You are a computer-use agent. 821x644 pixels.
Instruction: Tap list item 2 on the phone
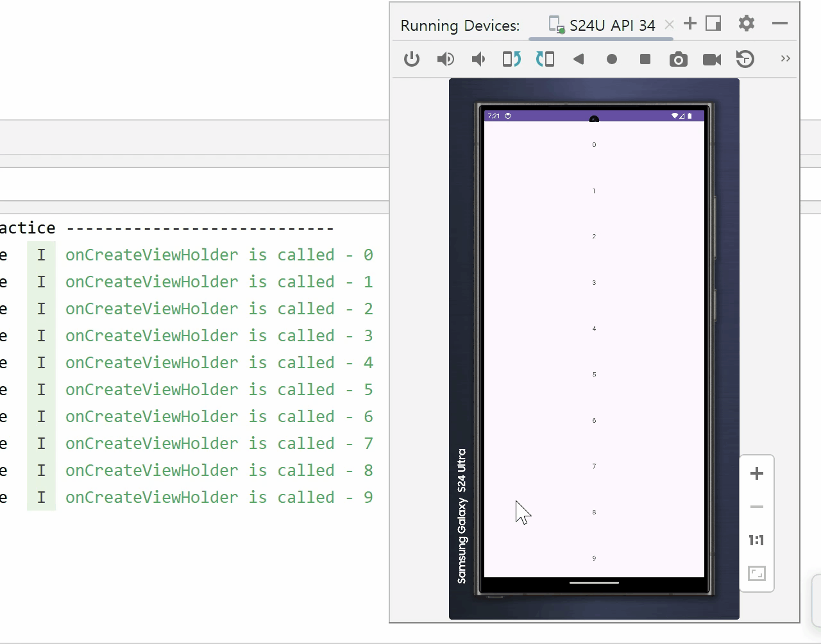click(594, 236)
